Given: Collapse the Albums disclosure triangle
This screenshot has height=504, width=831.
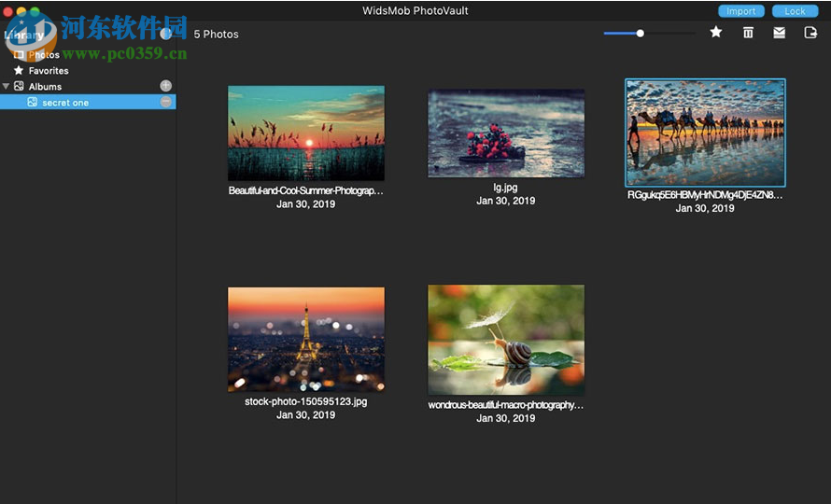Looking at the screenshot, I should pos(6,87).
